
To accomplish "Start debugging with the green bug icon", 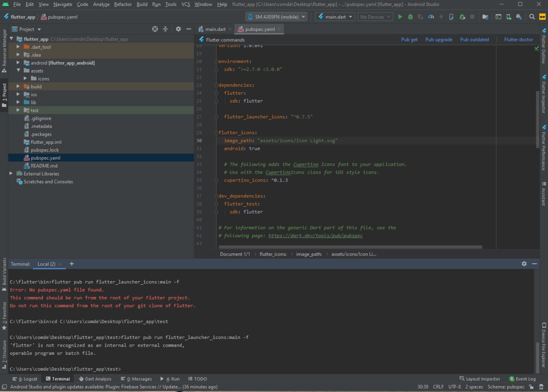I will [410, 17].
